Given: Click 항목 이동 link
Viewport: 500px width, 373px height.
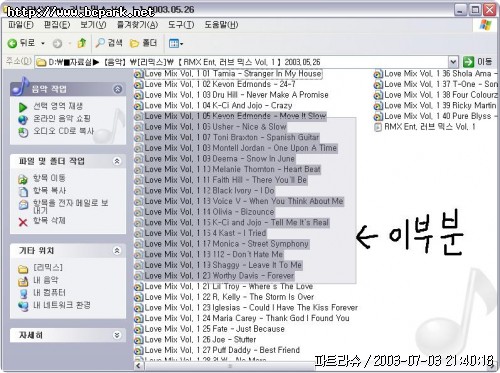Looking at the screenshot, I should coord(49,178).
